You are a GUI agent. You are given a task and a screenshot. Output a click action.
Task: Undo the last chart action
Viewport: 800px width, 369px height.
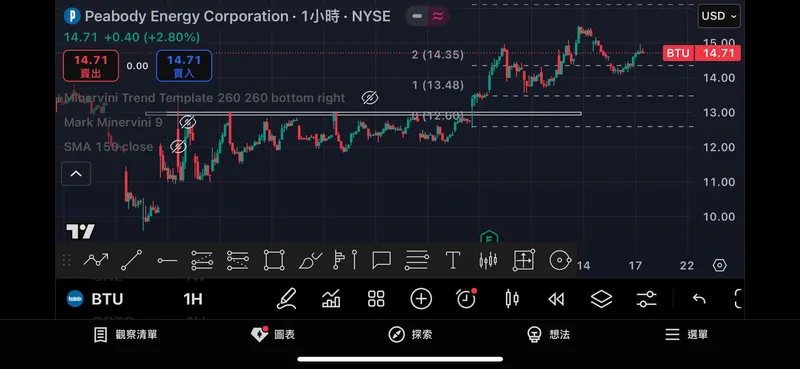[x=699, y=299]
